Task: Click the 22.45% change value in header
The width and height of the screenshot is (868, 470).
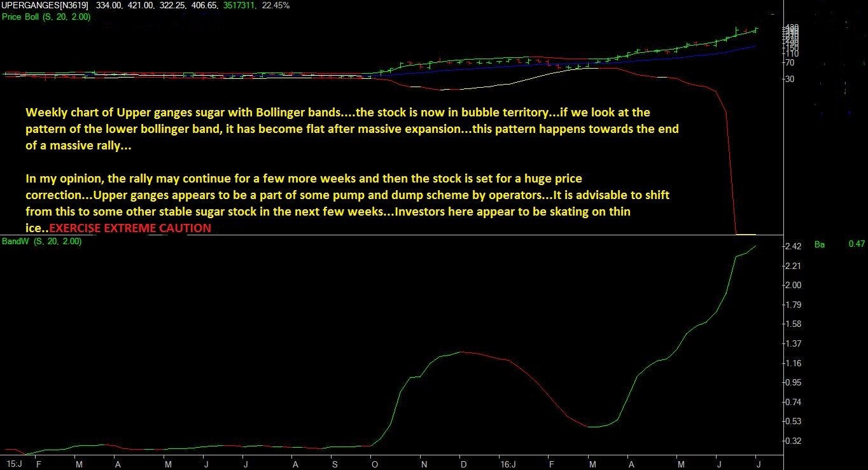Action: [276, 5]
